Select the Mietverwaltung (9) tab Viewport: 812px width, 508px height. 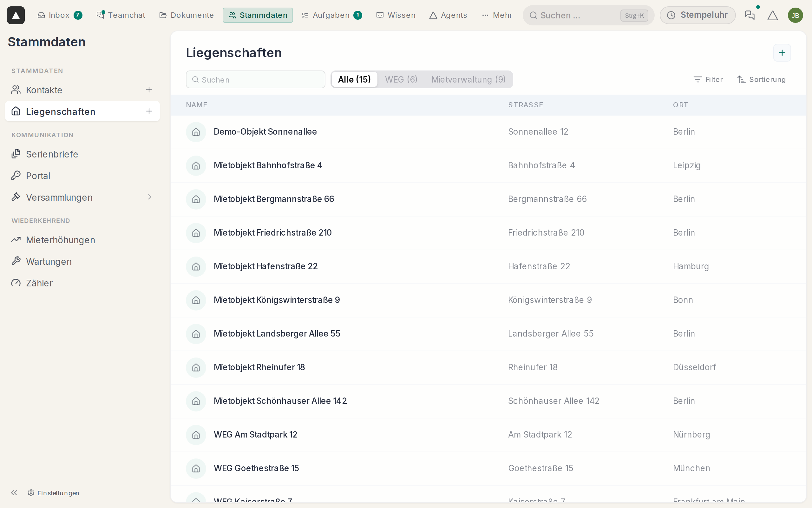tap(468, 80)
